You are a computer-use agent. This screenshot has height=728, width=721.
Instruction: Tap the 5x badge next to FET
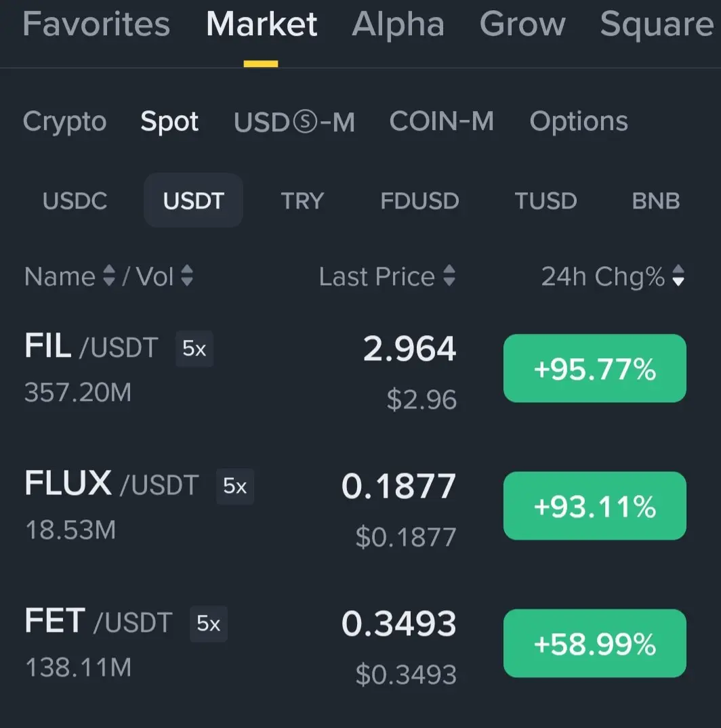[209, 624]
